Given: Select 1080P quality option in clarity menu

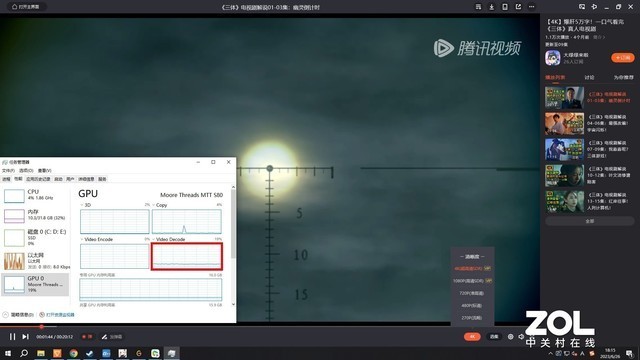Looking at the screenshot, I should pyautogui.click(x=472, y=281).
